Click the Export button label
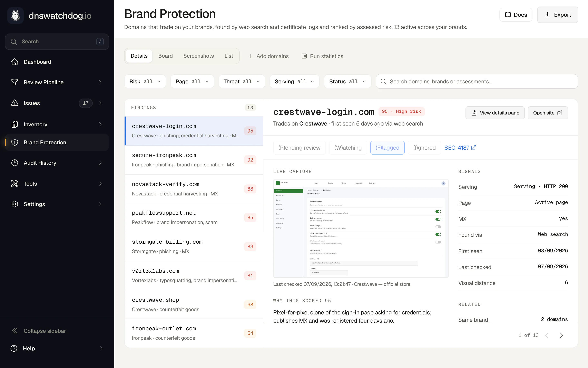The image size is (588, 368). pos(562,15)
